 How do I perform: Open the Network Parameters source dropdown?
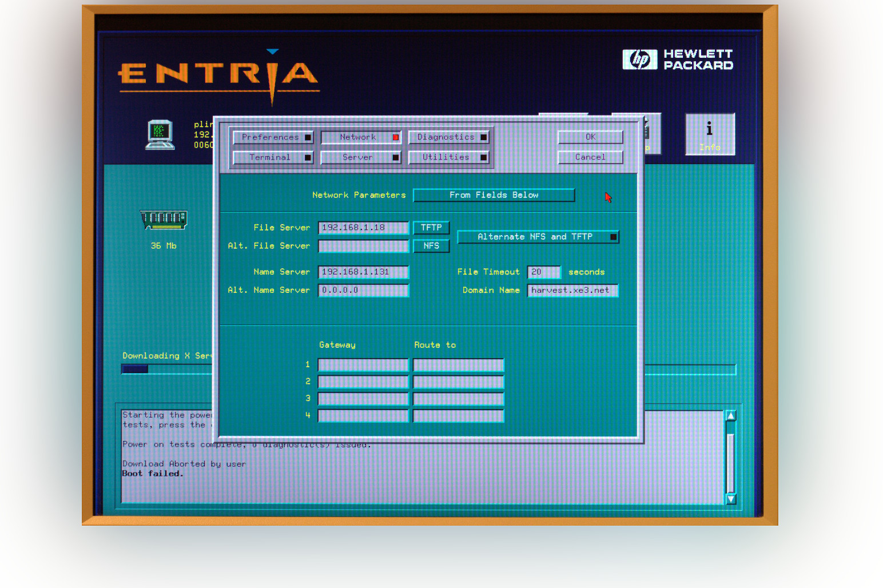pyautogui.click(x=494, y=195)
